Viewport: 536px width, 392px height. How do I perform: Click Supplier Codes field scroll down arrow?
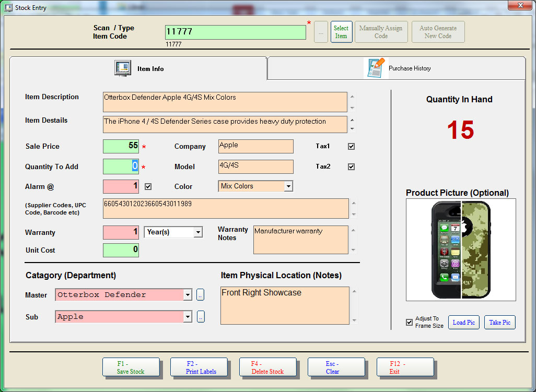click(x=354, y=215)
